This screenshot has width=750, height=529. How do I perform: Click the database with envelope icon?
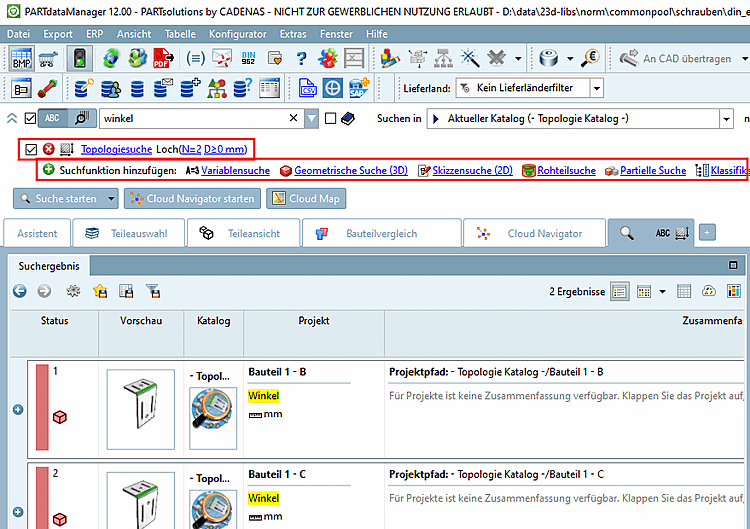(163, 88)
